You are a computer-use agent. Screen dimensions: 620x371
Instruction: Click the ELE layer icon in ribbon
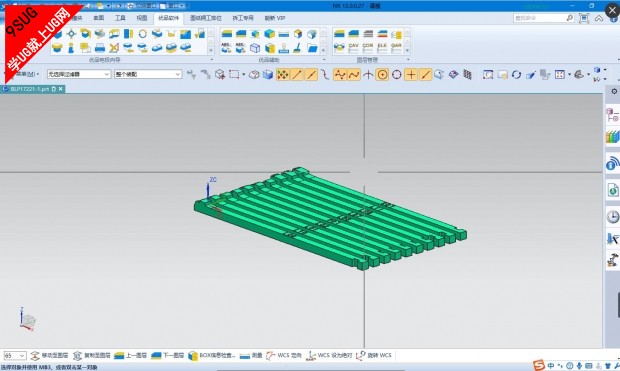[x=382, y=48]
